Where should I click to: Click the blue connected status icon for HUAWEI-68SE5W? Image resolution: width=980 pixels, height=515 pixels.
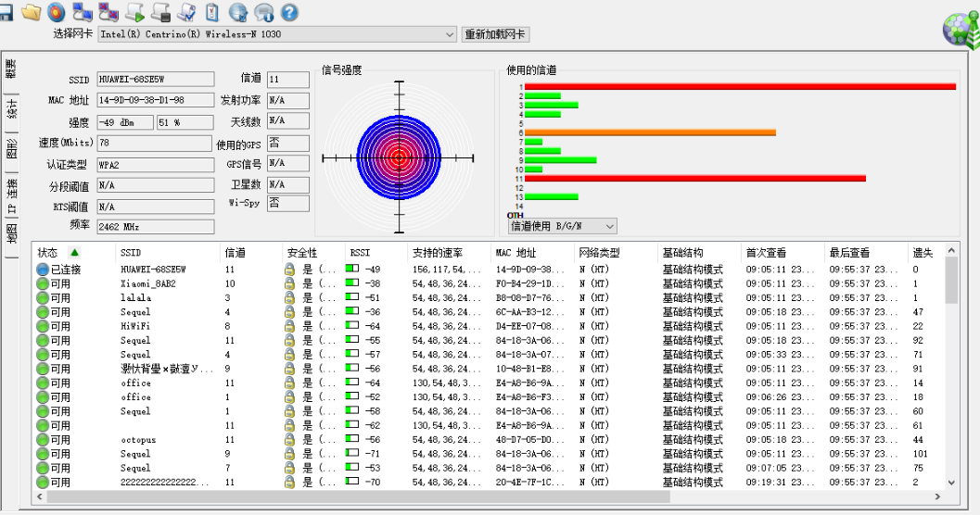coord(43,270)
